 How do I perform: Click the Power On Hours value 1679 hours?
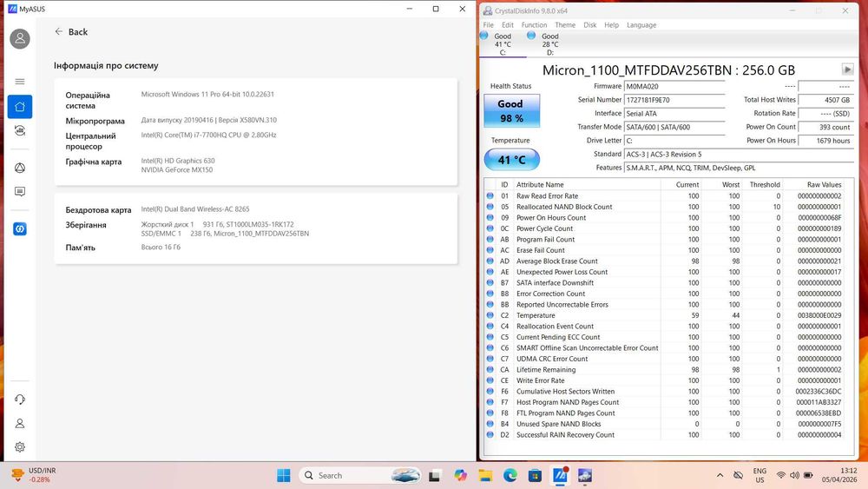[x=825, y=141]
